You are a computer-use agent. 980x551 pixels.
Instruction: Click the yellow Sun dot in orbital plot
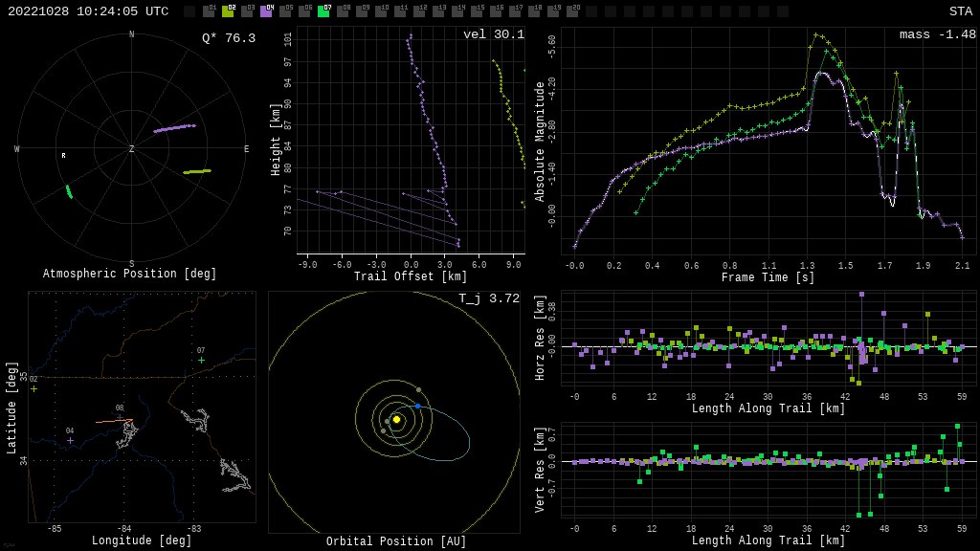(x=396, y=419)
